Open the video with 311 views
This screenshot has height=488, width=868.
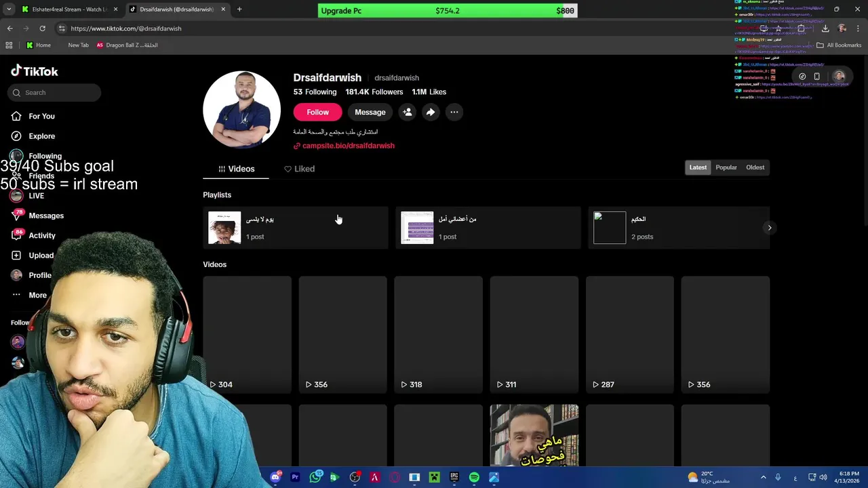pos(534,335)
